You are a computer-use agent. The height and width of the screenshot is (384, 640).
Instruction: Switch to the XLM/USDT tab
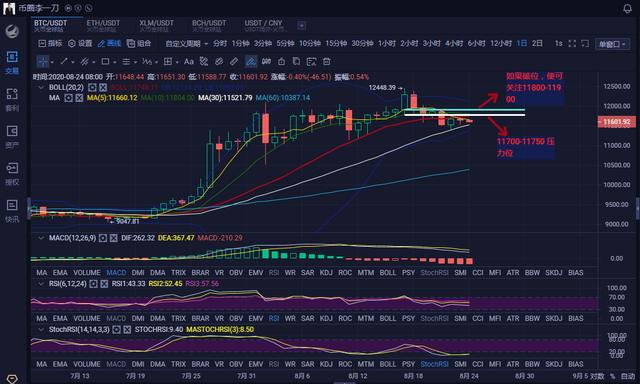(156, 25)
